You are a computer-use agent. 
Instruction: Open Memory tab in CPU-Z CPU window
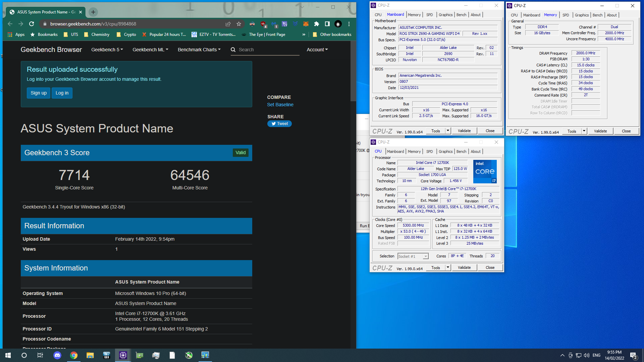tap(414, 152)
